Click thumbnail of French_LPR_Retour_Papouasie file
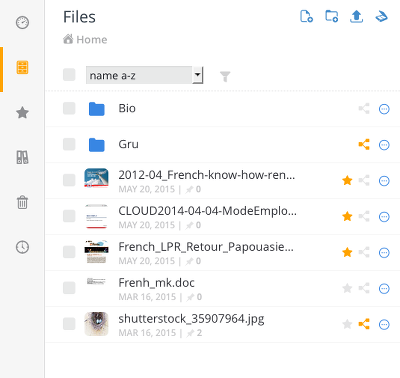This screenshot has width=400, height=378. coord(96,252)
